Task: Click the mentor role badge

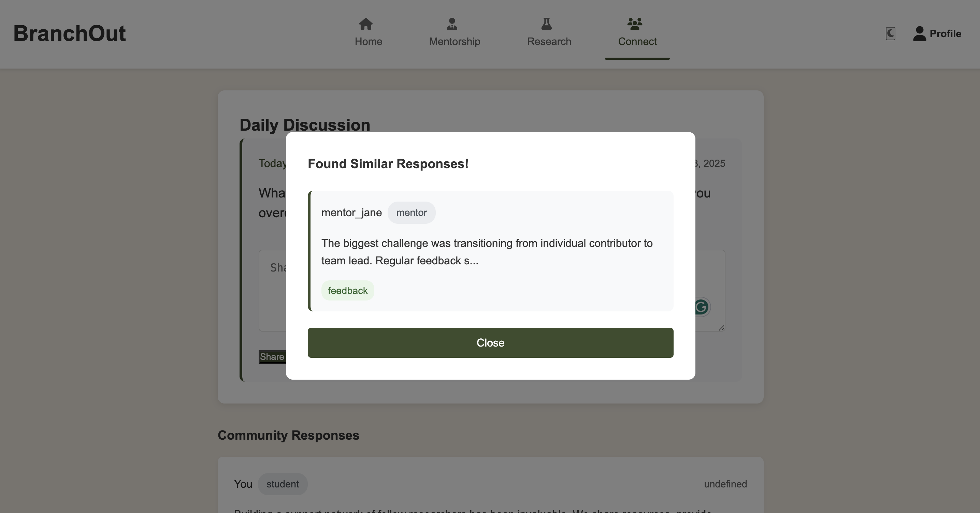Action: click(x=411, y=212)
